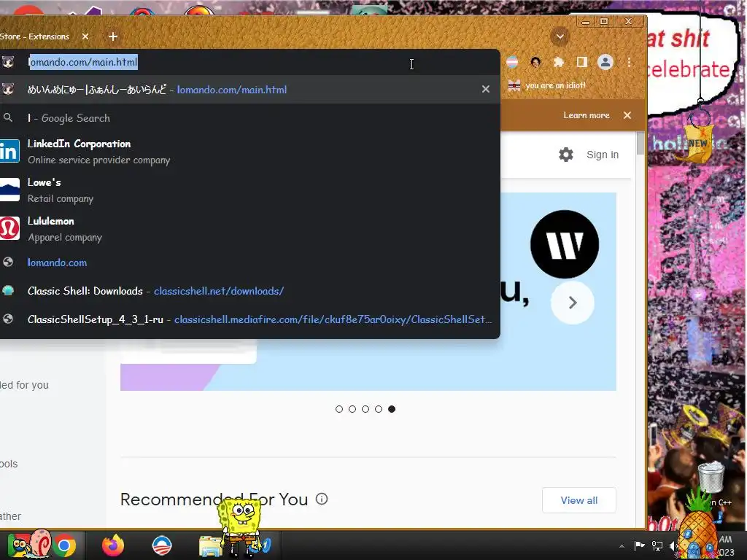Open the Recycle Bin on the desktop
The width and height of the screenshot is (747, 560).
click(x=711, y=477)
